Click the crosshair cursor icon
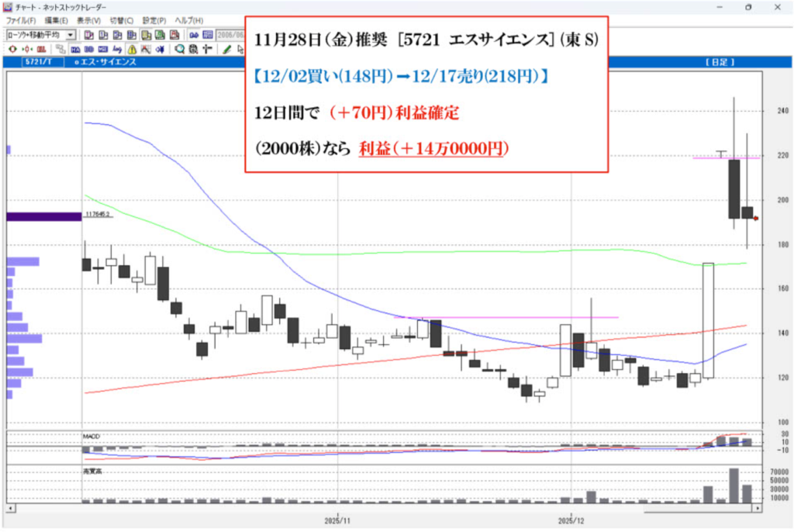This screenshot has width=794, height=532. (x=206, y=48)
